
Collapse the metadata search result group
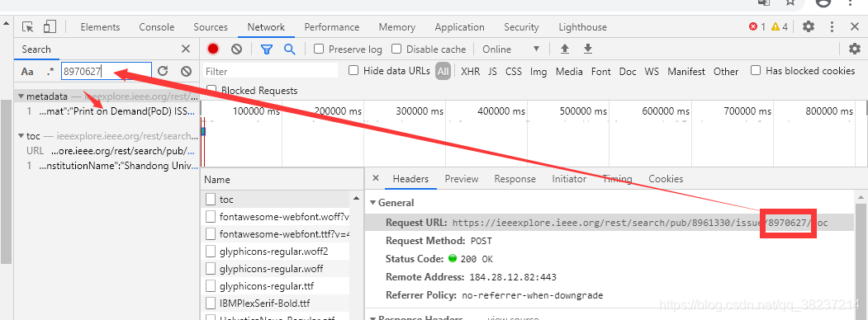pyautogui.click(x=21, y=96)
